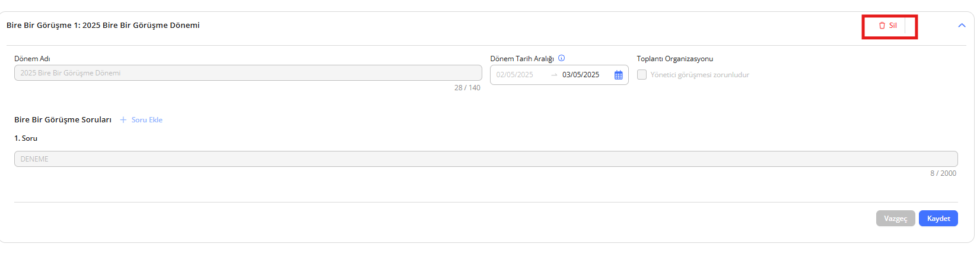The height and width of the screenshot is (256, 980).
Task: Click the Yönetici görüşmesi zorunludur label text
Action: [699, 75]
